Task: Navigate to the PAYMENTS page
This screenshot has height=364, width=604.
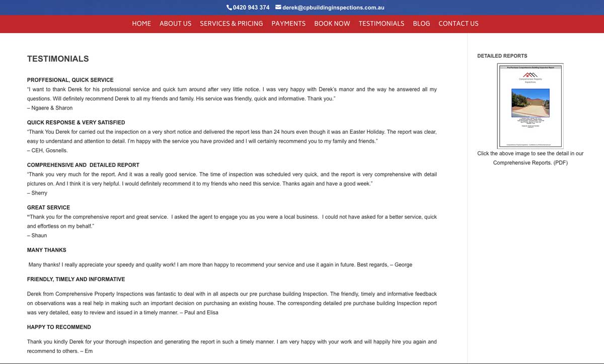Action: coord(288,24)
